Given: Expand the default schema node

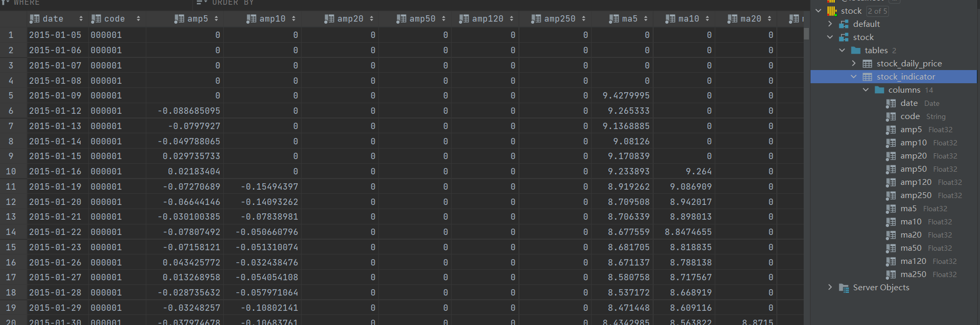Looking at the screenshot, I should (830, 24).
